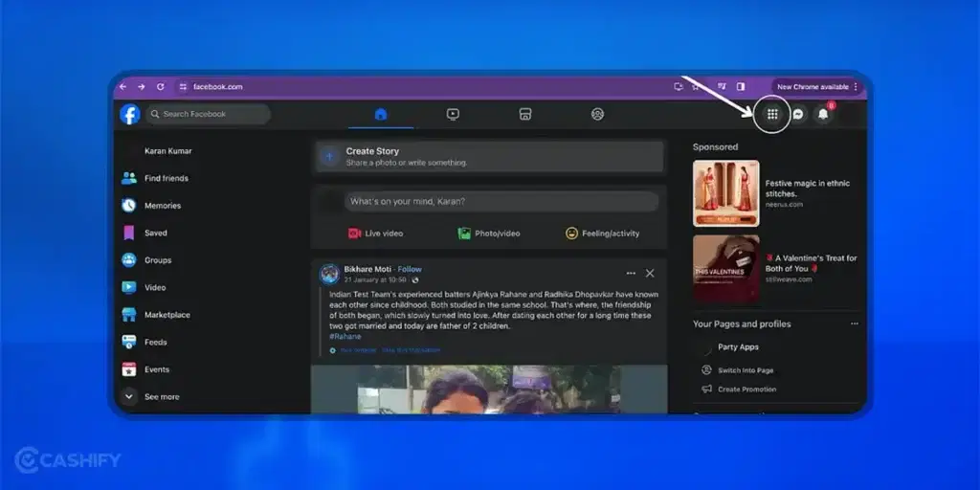The image size is (980, 490).
Task: Start a Live video
Action: point(375,234)
